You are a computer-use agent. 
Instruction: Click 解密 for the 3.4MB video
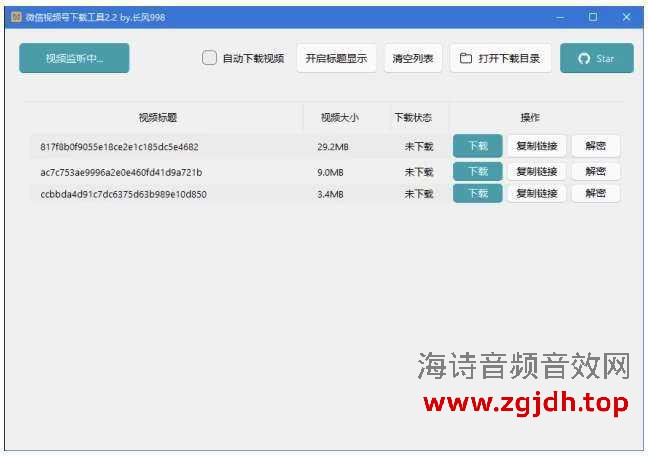596,193
